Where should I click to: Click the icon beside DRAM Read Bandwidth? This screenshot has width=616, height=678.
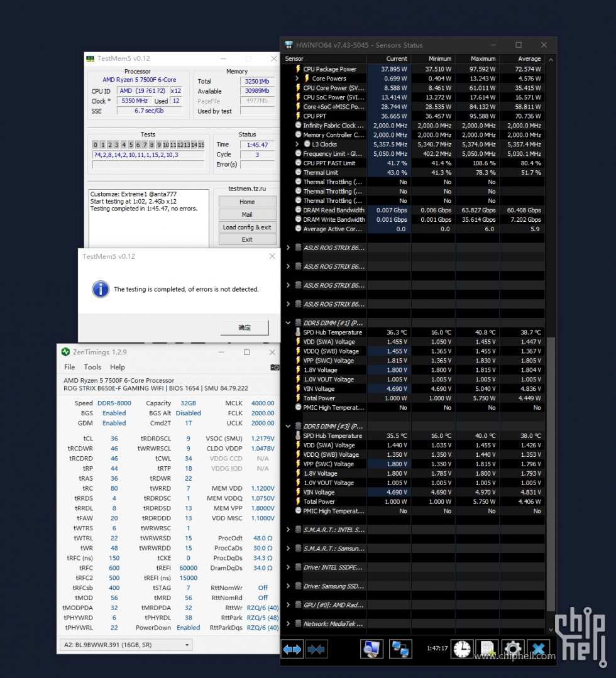click(298, 210)
